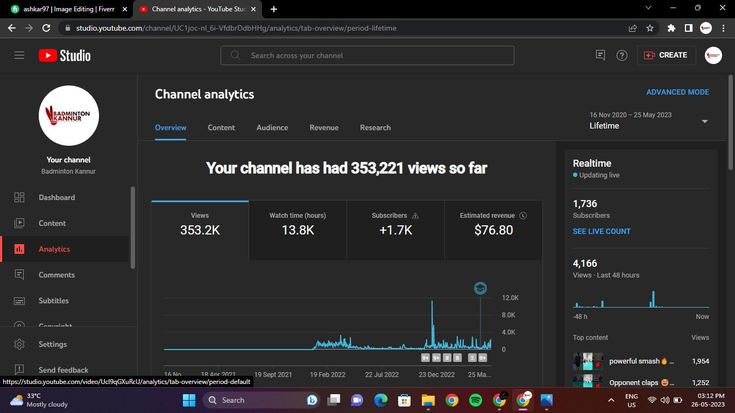Open the account avatar in Studio header

click(713, 55)
